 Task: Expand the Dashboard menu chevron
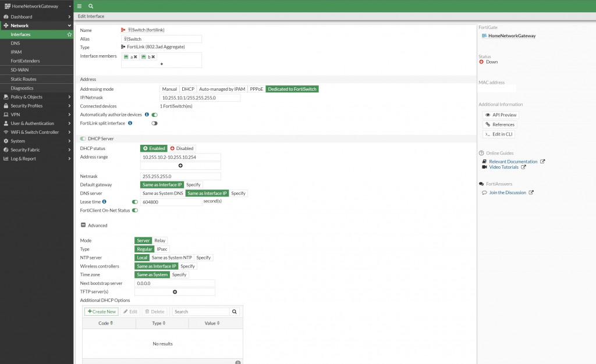tap(69, 17)
